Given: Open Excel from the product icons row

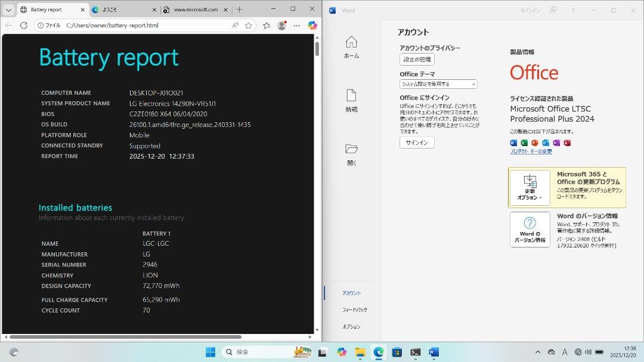Looking at the screenshot, I should [x=524, y=143].
